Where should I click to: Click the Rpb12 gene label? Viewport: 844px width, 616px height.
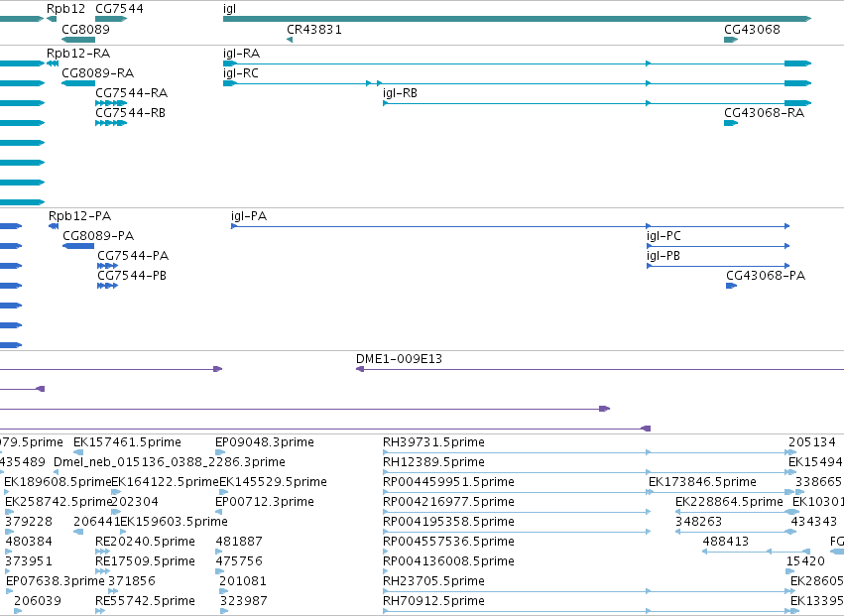pyautogui.click(x=65, y=9)
